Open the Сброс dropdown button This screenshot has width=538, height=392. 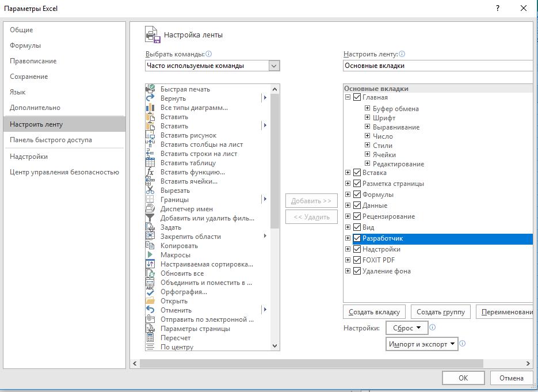point(407,328)
